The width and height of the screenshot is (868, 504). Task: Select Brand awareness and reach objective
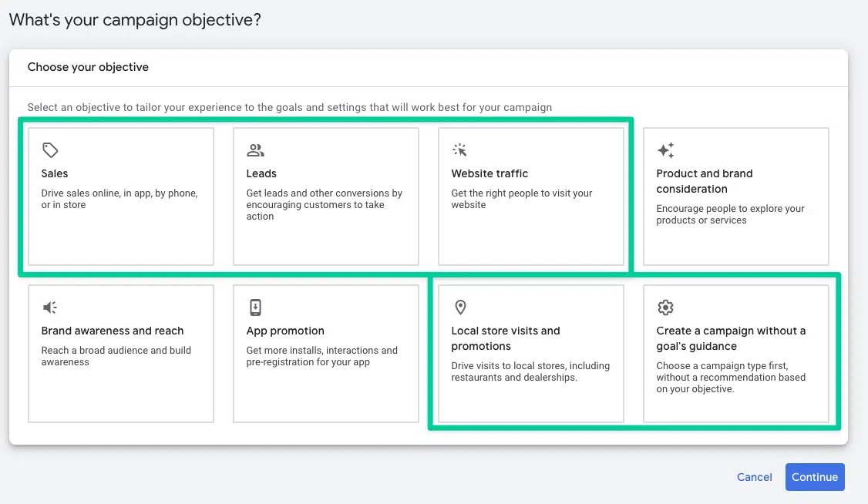point(120,353)
